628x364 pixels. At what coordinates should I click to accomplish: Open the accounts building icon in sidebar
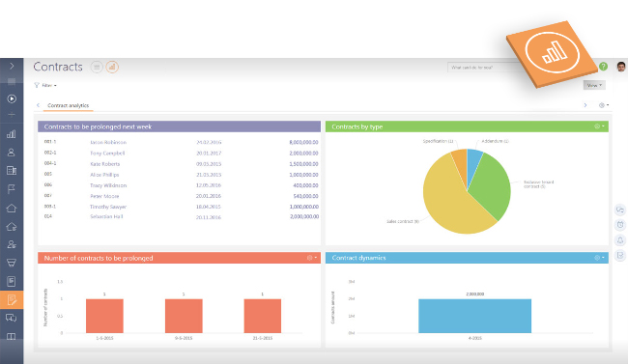pos(12,171)
